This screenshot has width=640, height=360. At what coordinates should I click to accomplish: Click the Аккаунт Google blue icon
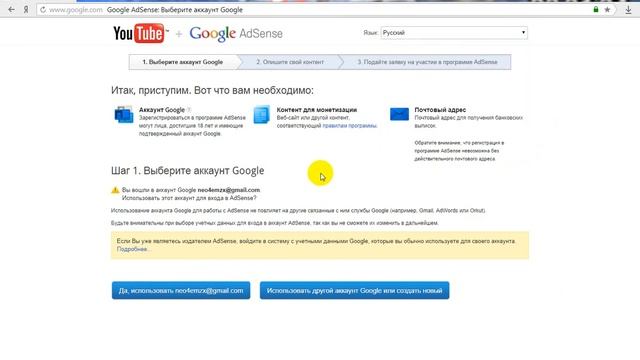(x=124, y=114)
